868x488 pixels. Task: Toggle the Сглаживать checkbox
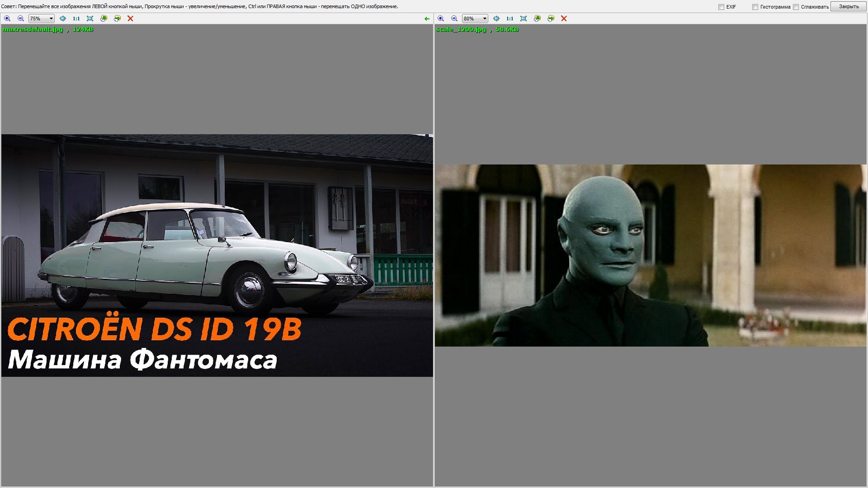coord(796,7)
